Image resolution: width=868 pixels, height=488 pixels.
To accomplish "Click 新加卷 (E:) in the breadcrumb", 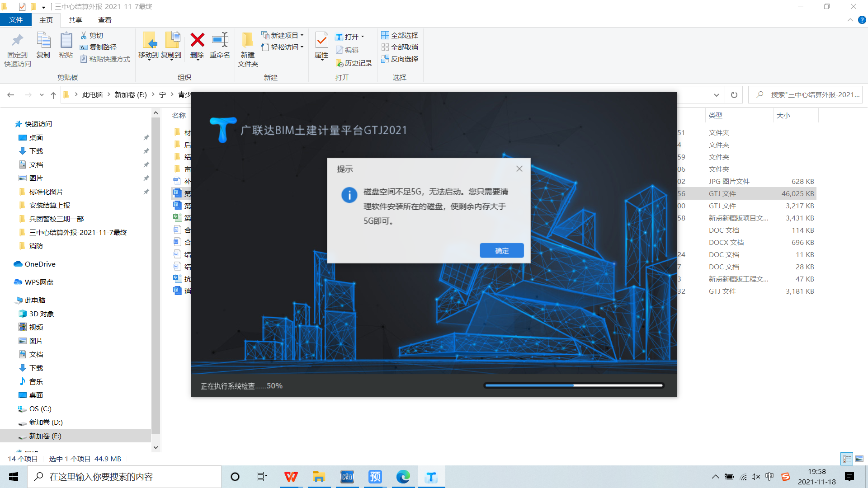I will click(x=131, y=94).
